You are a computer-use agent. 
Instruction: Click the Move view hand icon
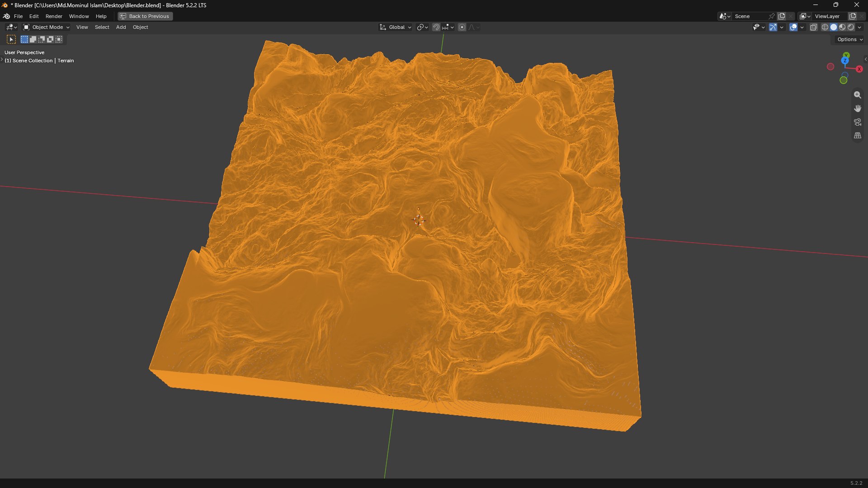(857, 108)
